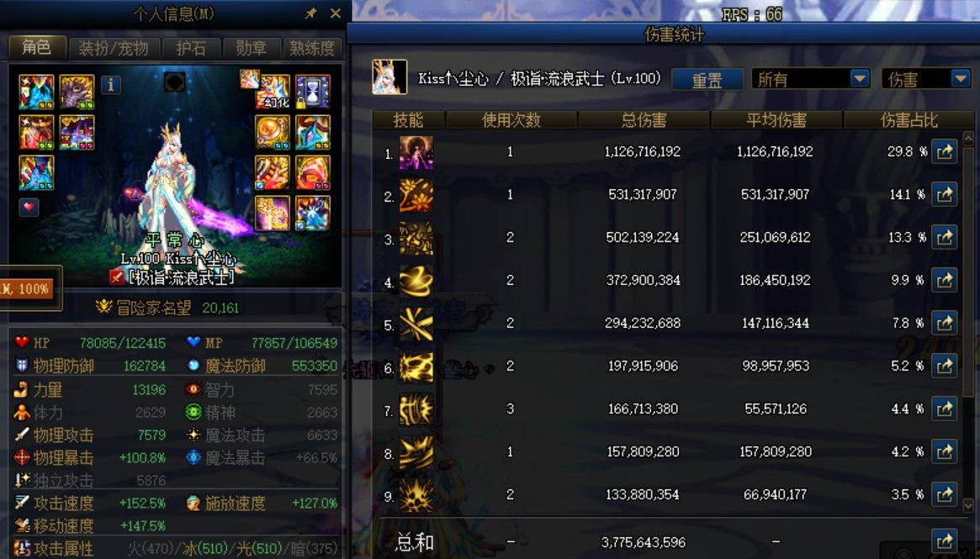Open the 伤害 dropdown selector
This screenshot has height=559, width=980.
(925, 79)
